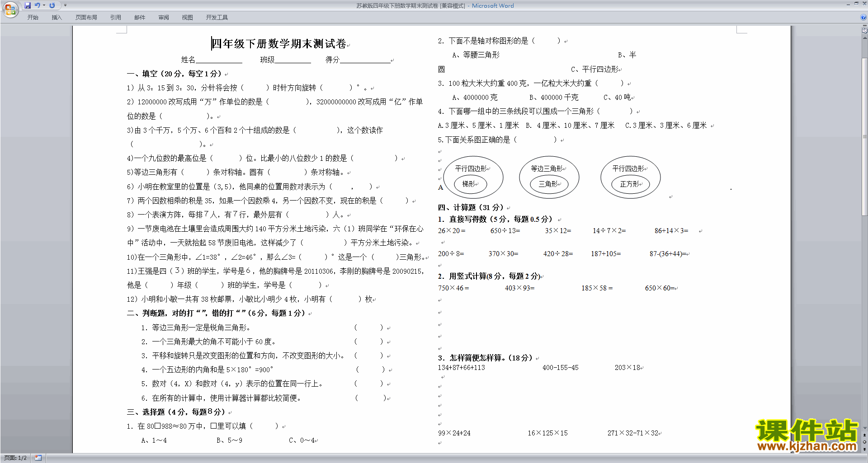Go to the previous page button
Image resolution: width=868 pixels, height=463 pixels.
[x=865, y=435]
